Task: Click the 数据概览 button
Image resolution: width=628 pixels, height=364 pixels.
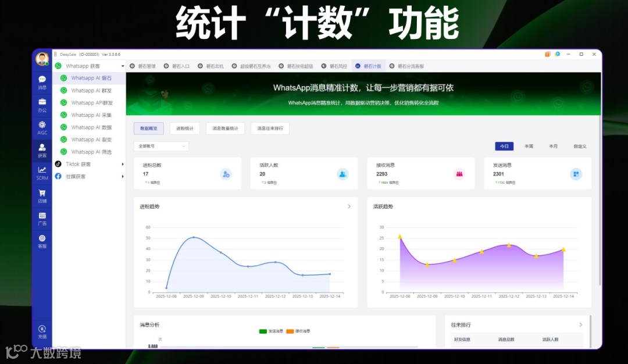Action: [x=149, y=129]
